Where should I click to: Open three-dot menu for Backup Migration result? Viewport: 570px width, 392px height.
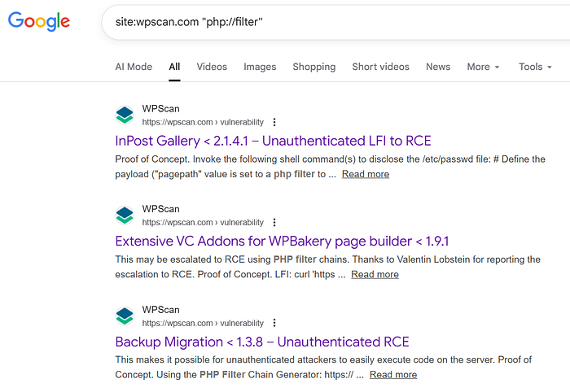[274, 323]
